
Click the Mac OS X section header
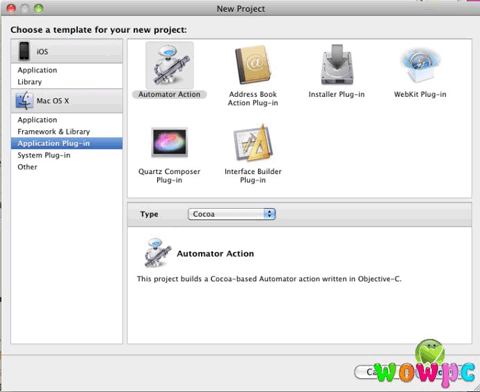67,101
